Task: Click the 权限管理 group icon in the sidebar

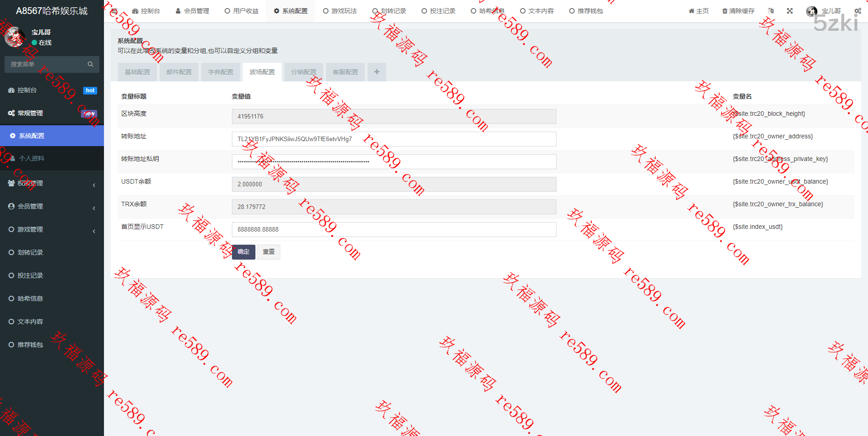Action: click(x=11, y=183)
